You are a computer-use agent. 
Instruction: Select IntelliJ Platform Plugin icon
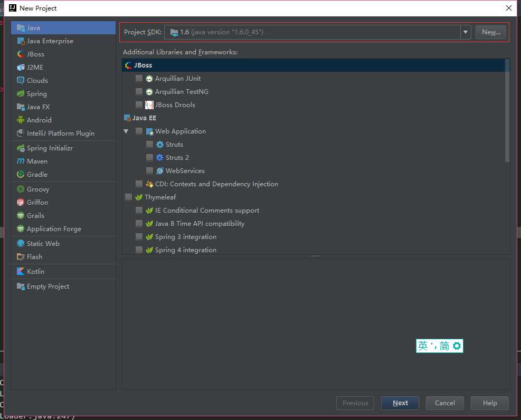21,133
